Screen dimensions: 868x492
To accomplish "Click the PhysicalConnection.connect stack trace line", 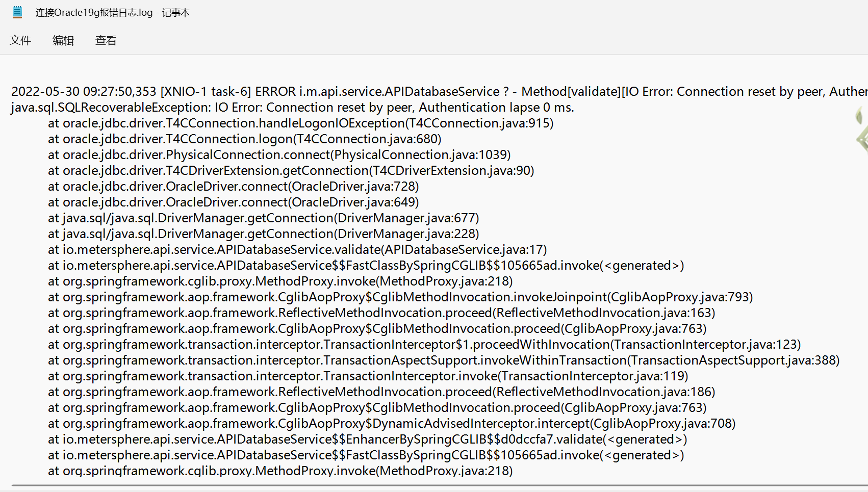I will (x=278, y=154).
